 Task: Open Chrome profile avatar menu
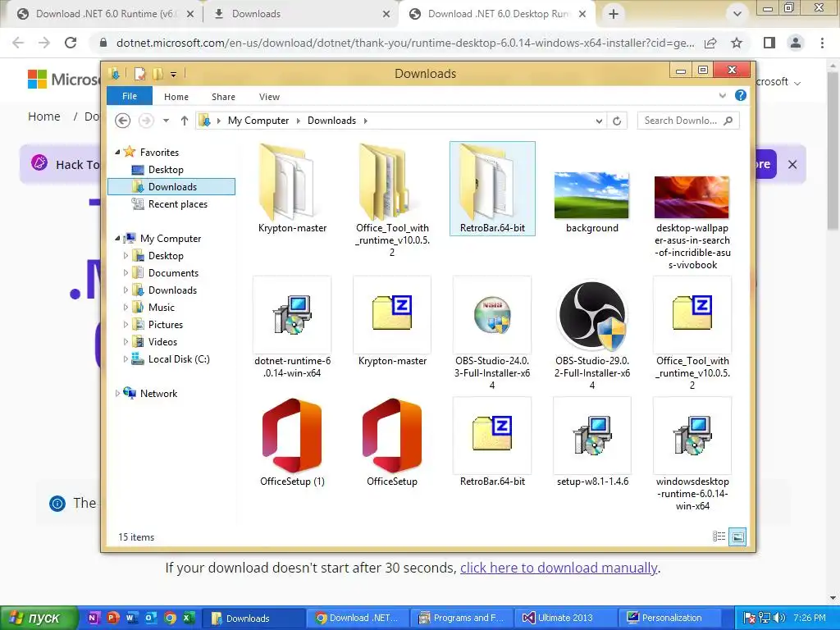click(796, 43)
